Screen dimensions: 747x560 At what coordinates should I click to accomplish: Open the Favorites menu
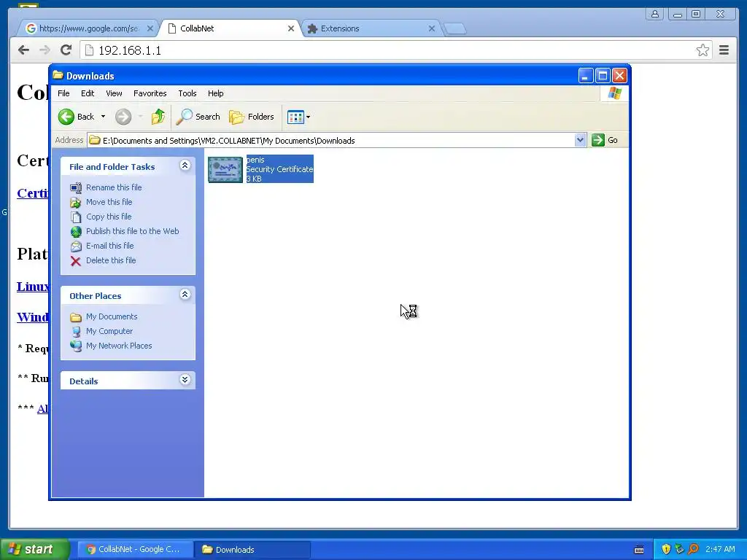[x=150, y=93]
